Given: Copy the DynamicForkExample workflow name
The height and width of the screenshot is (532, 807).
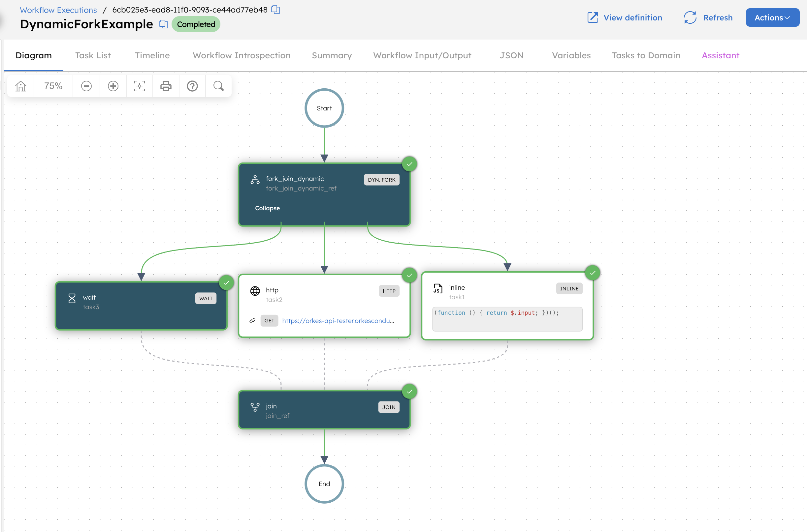Looking at the screenshot, I should point(163,24).
